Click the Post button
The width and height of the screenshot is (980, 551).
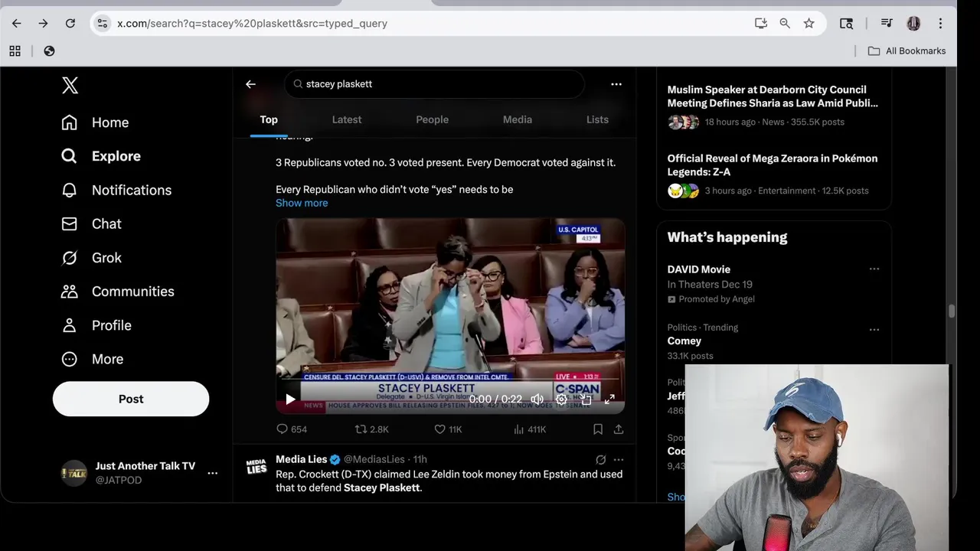pyautogui.click(x=131, y=399)
